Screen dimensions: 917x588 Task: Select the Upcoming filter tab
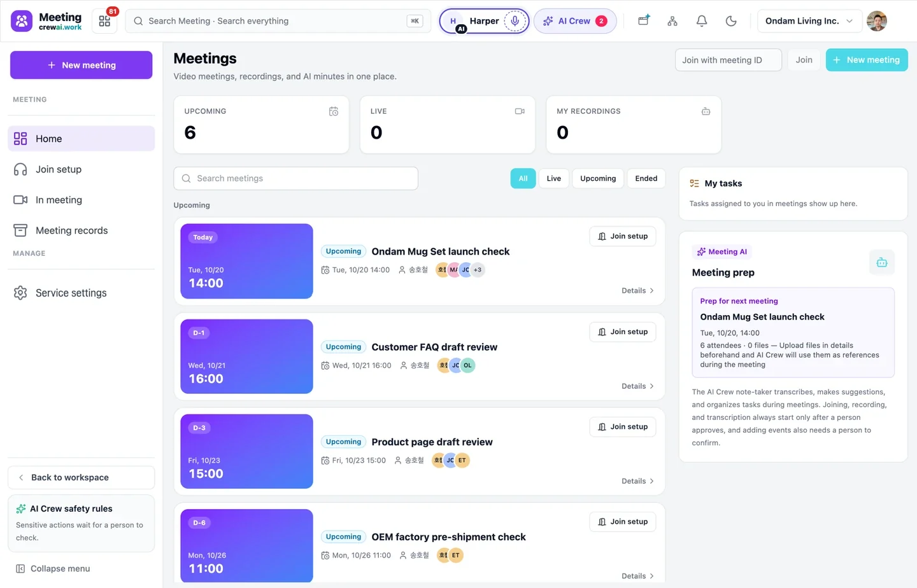[598, 179]
